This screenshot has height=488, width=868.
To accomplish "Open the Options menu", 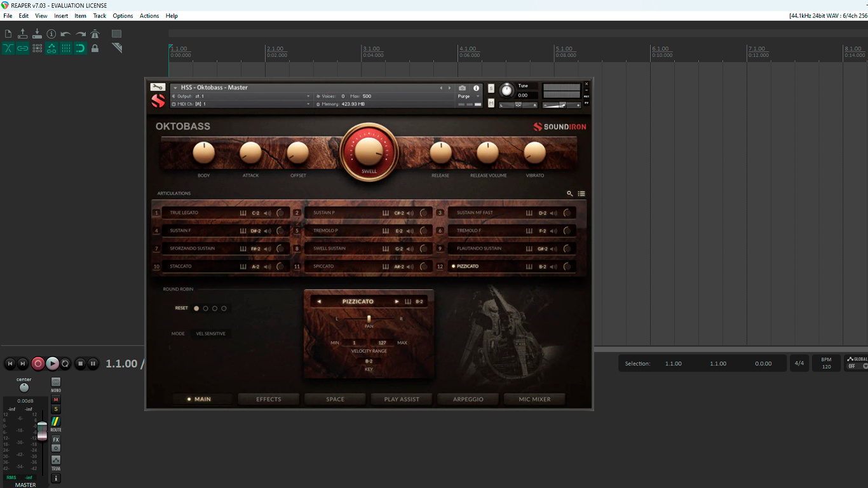I will click(123, 16).
